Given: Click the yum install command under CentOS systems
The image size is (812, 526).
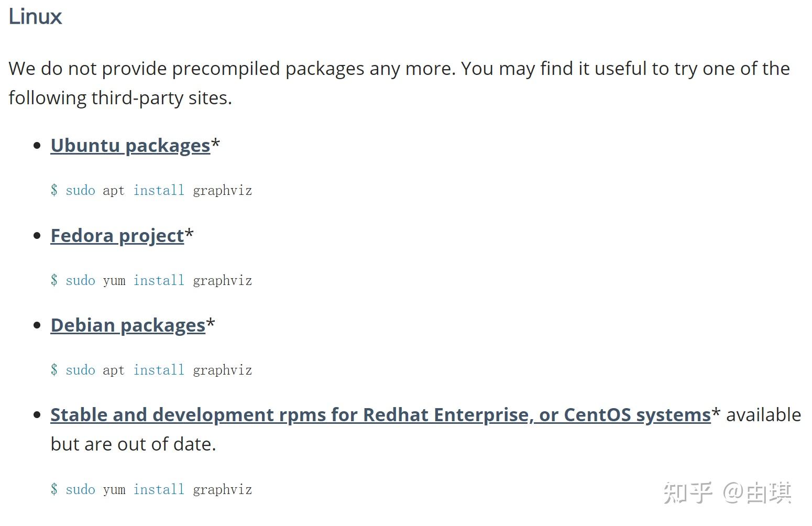Looking at the screenshot, I should click(151, 490).
